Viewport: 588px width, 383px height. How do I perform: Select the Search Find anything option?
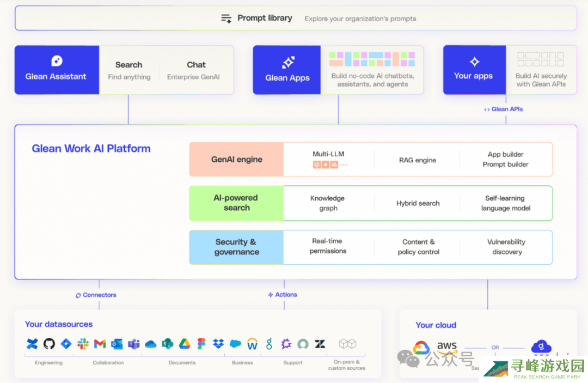click(x=129, y=70)
